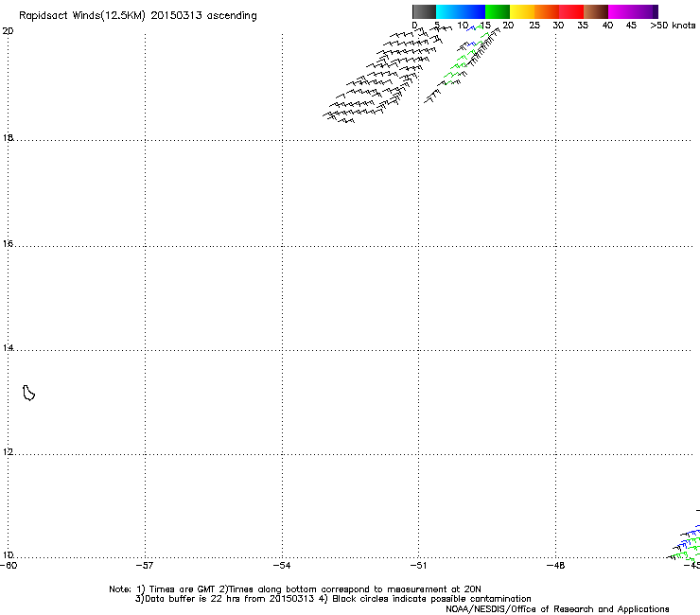The image size is (700, 615).
Task: Click the latitude label 10
Action: pos(8,554)
